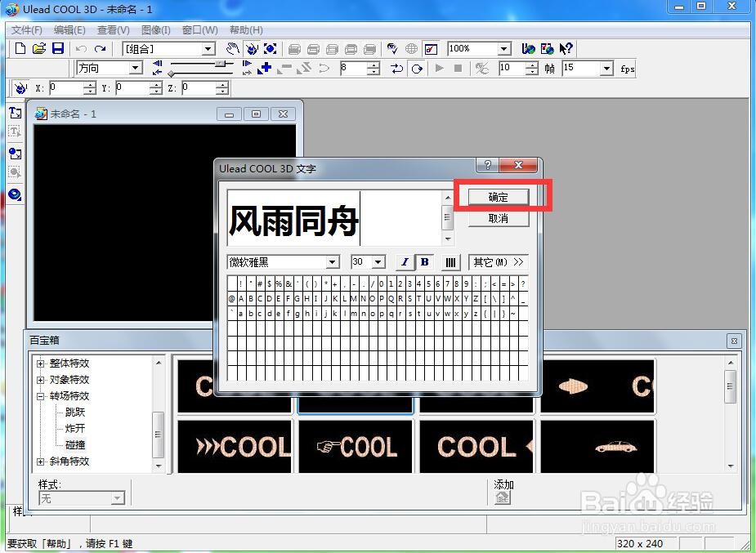Open the 图像(I) menu

coord(156,30)
